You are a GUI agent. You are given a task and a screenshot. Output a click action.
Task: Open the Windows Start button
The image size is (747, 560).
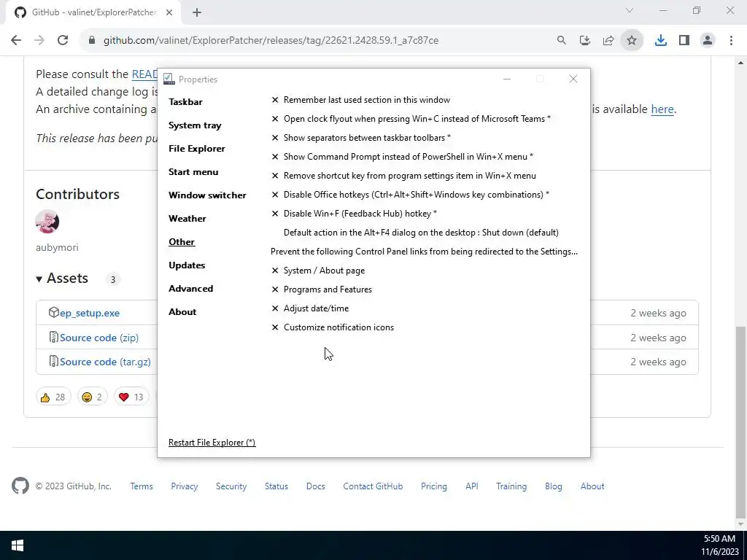(18, 545)
